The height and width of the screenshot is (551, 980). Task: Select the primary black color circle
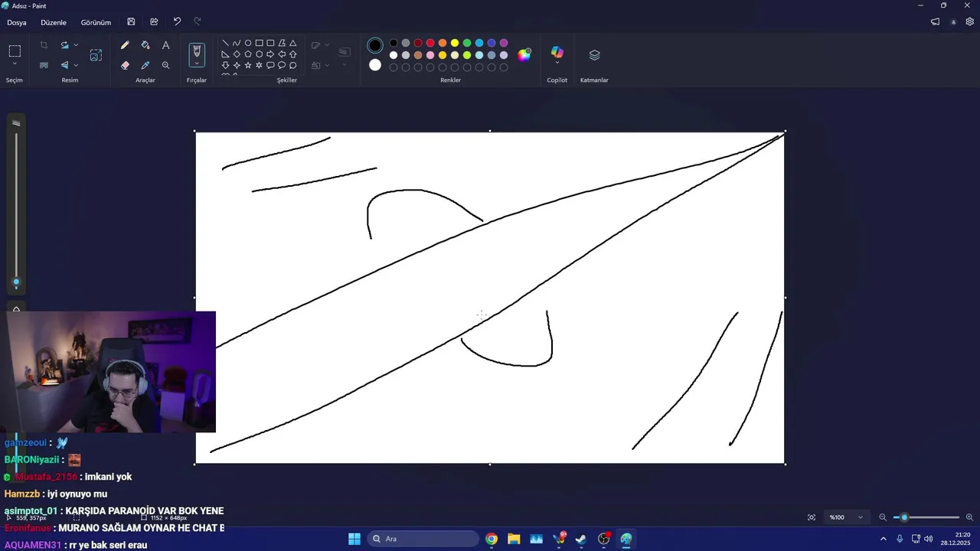(374, 45)
